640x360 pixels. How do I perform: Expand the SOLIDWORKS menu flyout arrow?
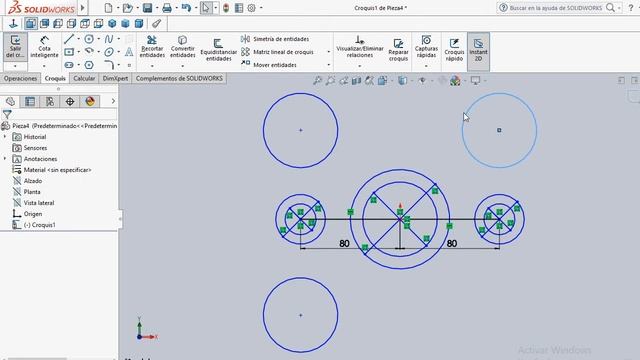82,8
